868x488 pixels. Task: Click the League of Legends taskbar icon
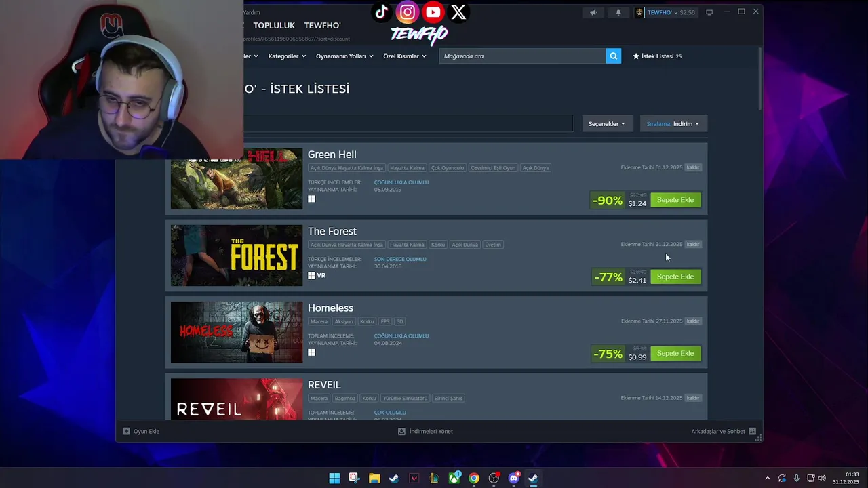pos(434,479)
